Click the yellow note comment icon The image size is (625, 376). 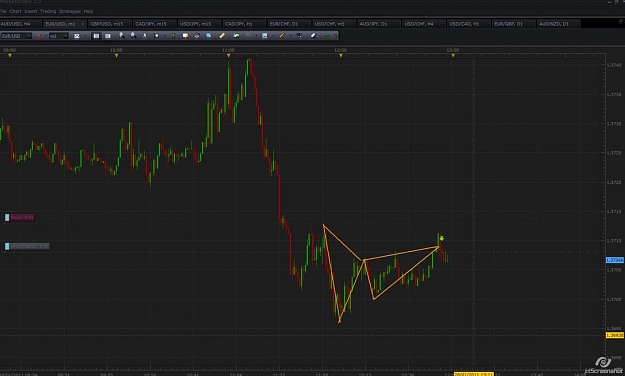[185, 36]
